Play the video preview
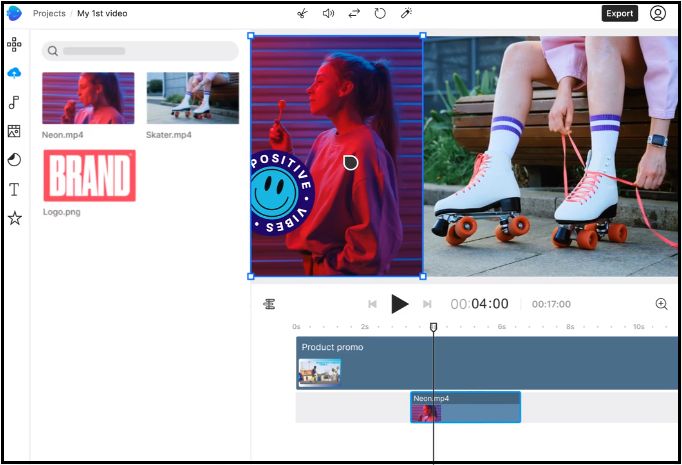This screenshot has height=465, width=682. pos(399,304)
